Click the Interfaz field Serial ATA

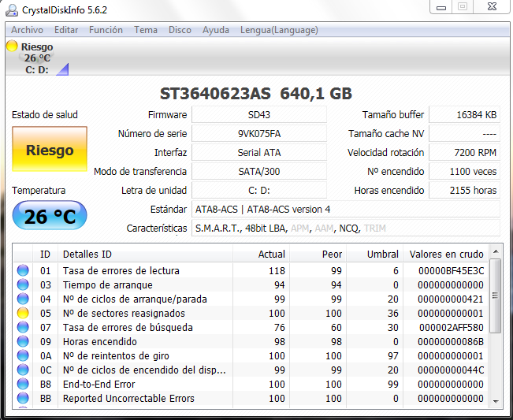click(259, 153)
